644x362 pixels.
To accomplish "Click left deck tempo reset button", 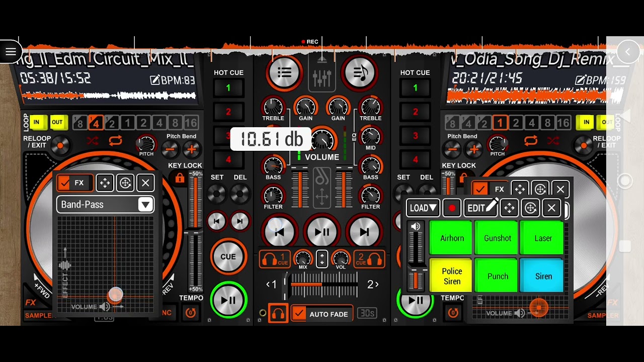I will [x=191, y=313].
